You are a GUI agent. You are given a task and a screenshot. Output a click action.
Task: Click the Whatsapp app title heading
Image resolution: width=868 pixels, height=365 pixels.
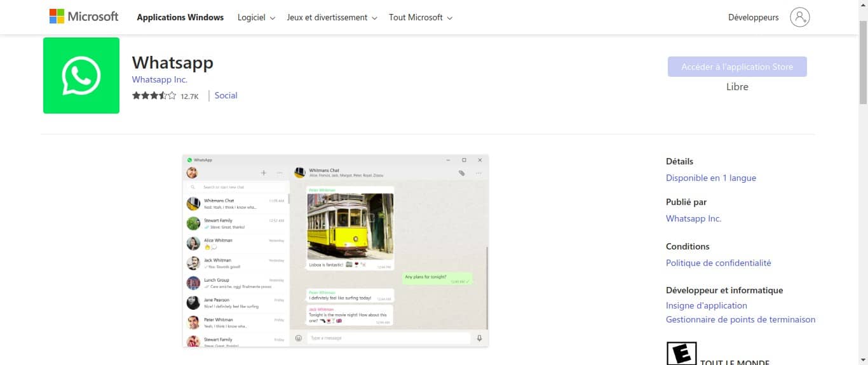pos(173,62)
